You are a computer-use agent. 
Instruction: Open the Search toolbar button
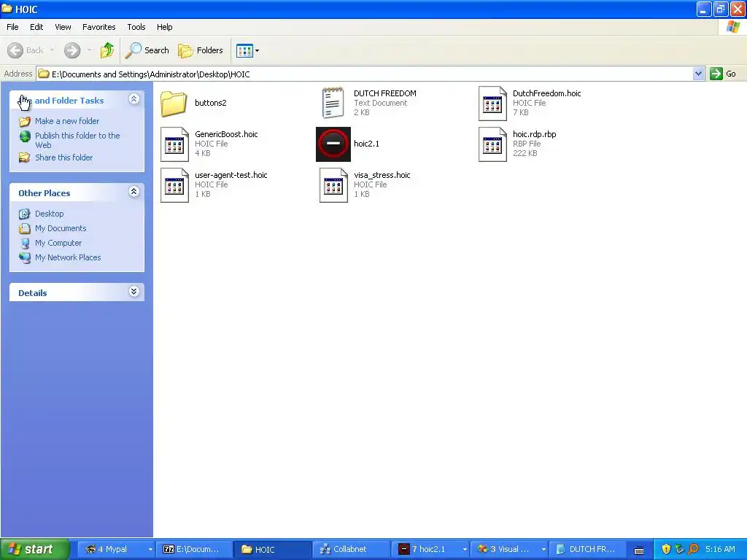[147, 50]
